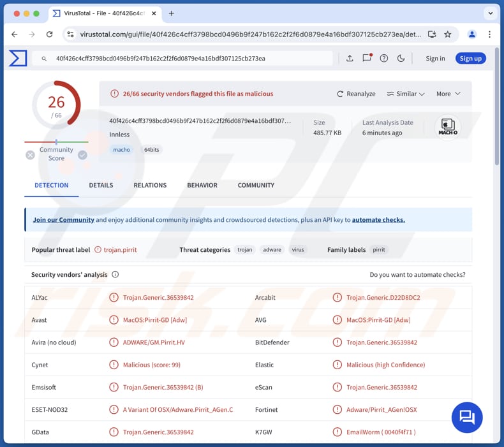Vote harmless with community check icon
The height and width of the screenshot is (447, 504).
(82, 155)
